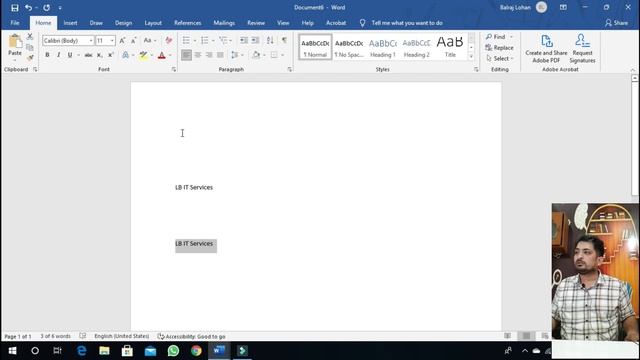Apply the yellow text highlight color
The width and height of the screenshot is (640, 360).
143,55
